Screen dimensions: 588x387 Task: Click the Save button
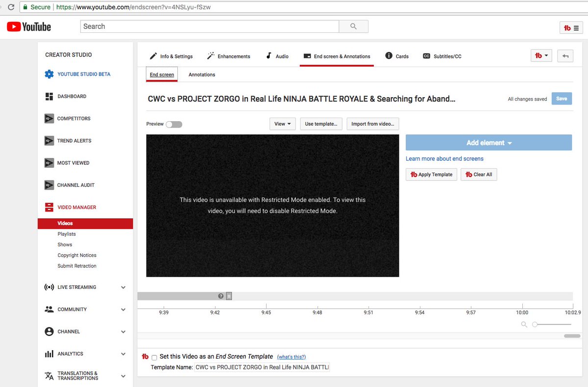(562, 99)
